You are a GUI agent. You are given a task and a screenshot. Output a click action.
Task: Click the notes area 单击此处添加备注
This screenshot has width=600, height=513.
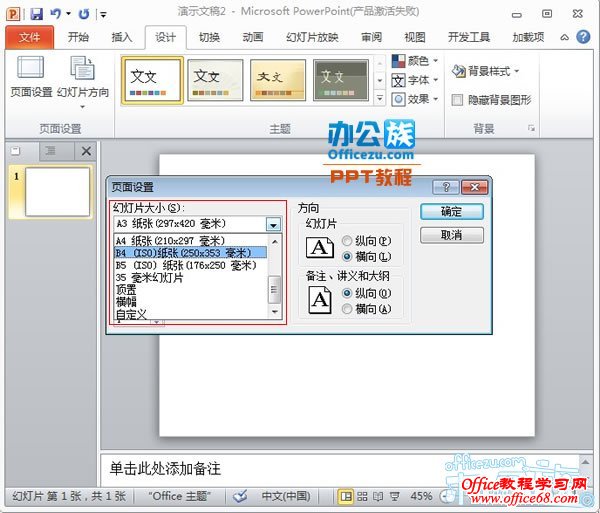tap(165, 469)
